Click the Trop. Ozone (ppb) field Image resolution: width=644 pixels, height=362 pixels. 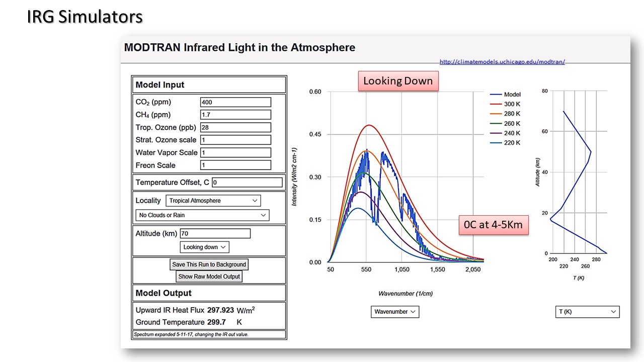coord(235,127)
